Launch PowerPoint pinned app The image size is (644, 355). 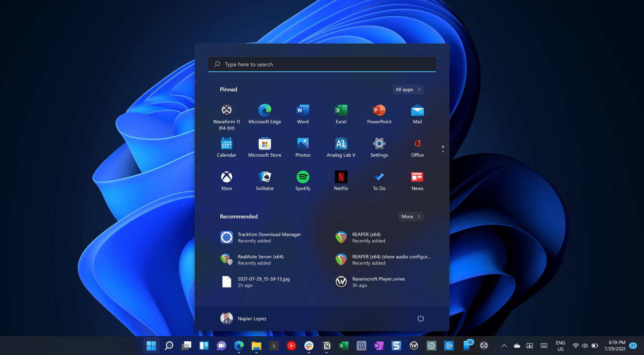tap(379, 114)
